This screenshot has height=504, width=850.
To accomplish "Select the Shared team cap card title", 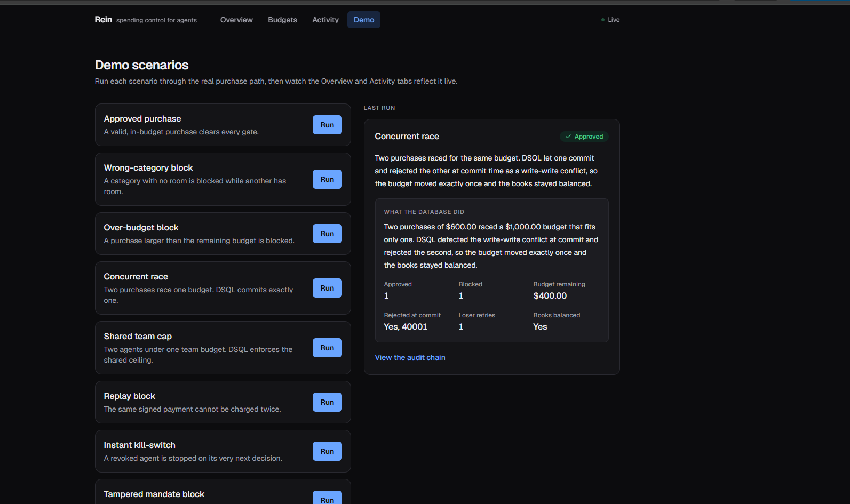I will pos(138,336).
